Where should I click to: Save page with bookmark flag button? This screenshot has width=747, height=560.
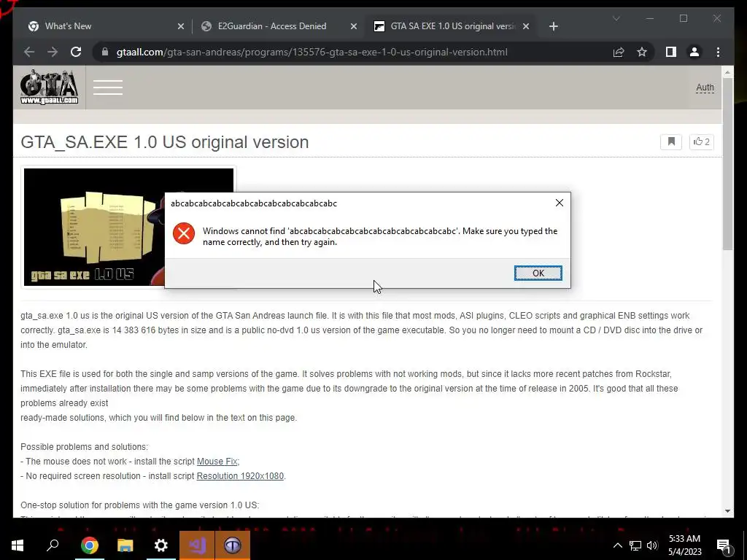(x=671, y=141)
